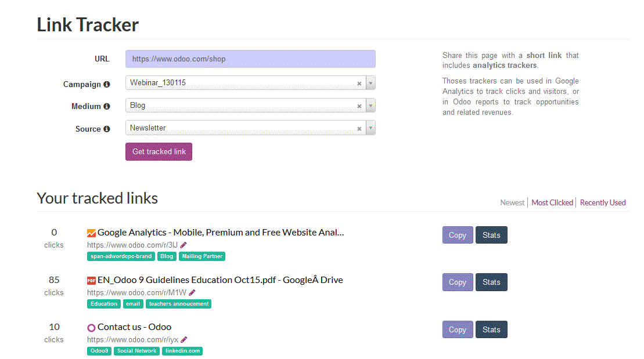Screen dimensions: 644x359
Task: Copy the Google Analytics tracked link
Action: click(458, 235)
